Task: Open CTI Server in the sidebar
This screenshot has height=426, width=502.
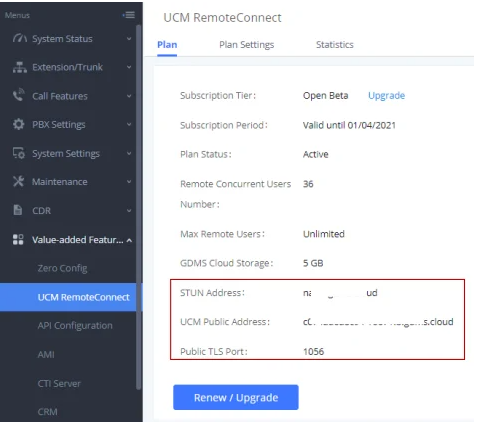Action: tap(59, 383)
